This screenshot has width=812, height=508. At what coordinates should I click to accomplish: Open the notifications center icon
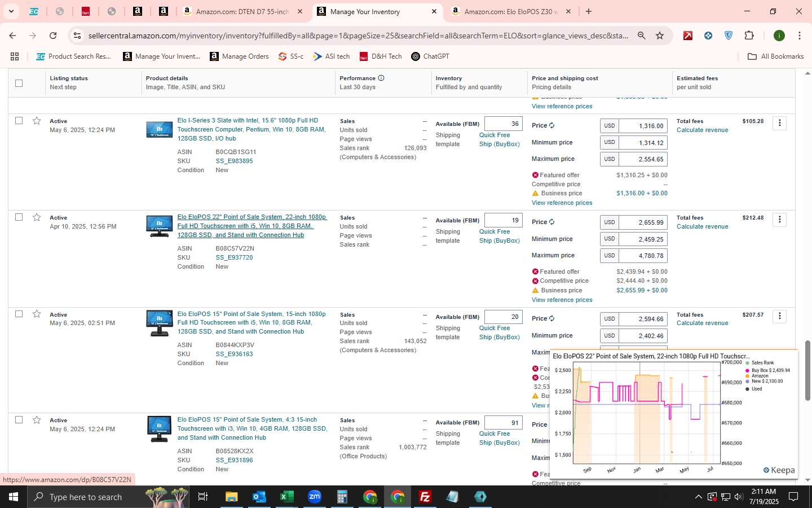point(793,497)
